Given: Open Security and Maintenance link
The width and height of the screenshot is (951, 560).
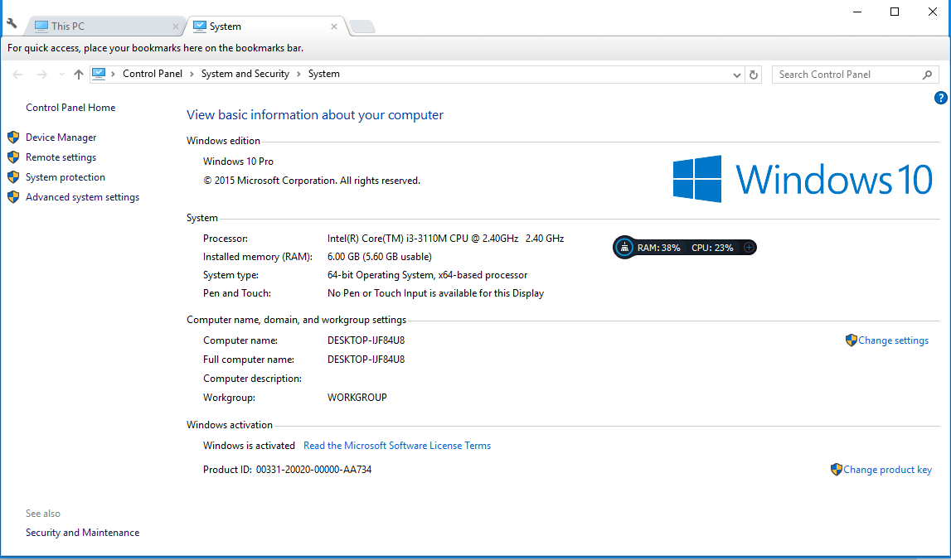Looking at the screenshot, I should point(82,533).
